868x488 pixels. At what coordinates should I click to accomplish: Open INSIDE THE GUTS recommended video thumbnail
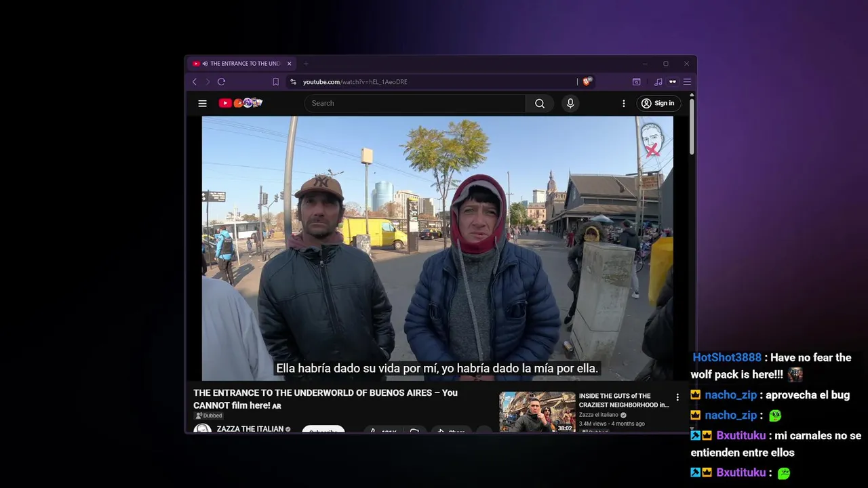pyautogui.click(x=537, y=412)
